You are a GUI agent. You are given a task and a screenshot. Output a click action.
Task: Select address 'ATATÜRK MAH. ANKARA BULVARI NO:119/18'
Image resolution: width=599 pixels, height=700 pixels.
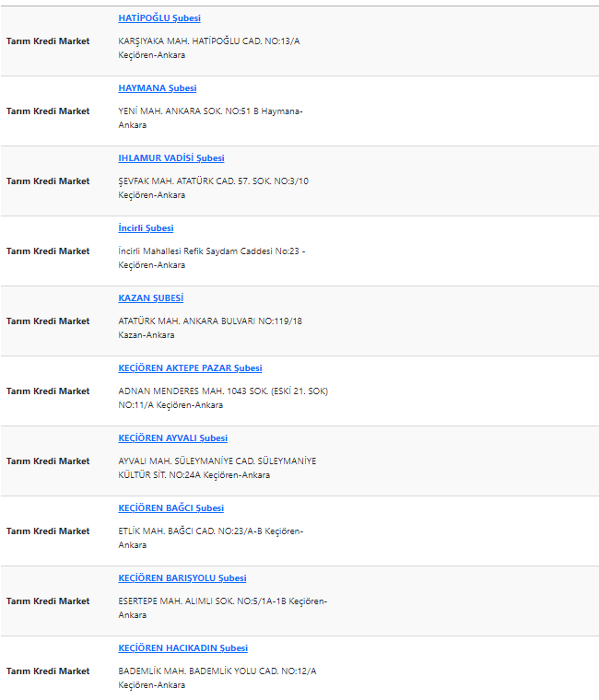[x=210, y=321]
